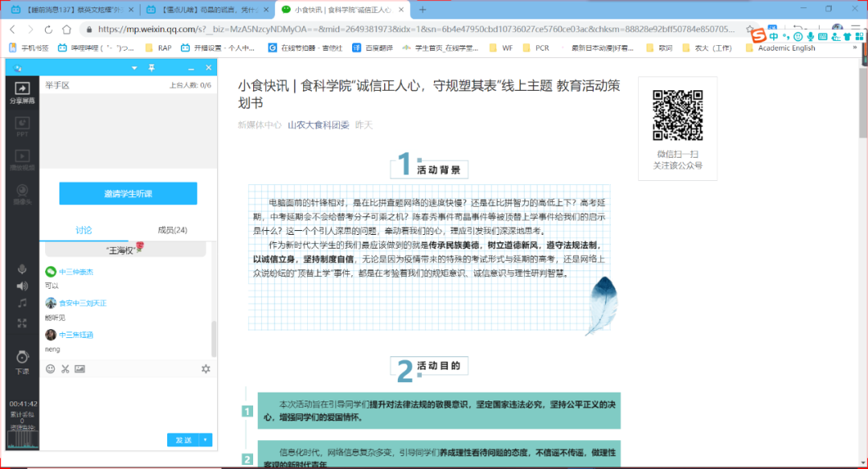Click the 下课 end class button

[23, 361]
